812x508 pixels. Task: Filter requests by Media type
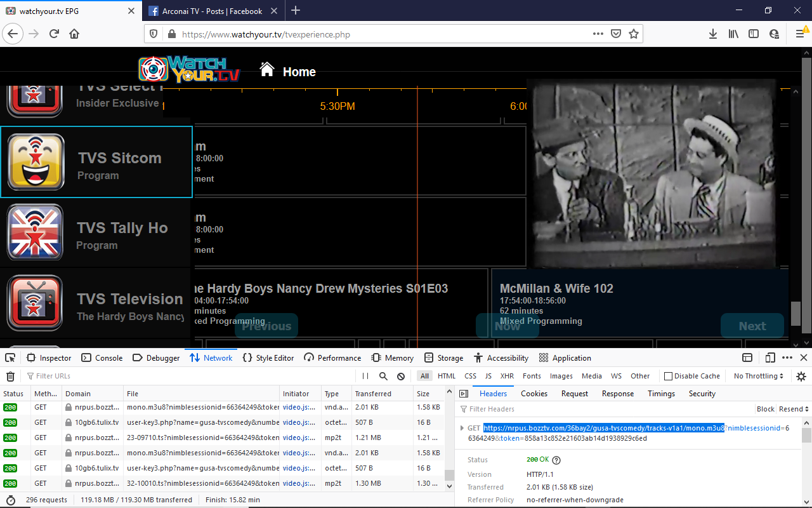click(592, 376)
